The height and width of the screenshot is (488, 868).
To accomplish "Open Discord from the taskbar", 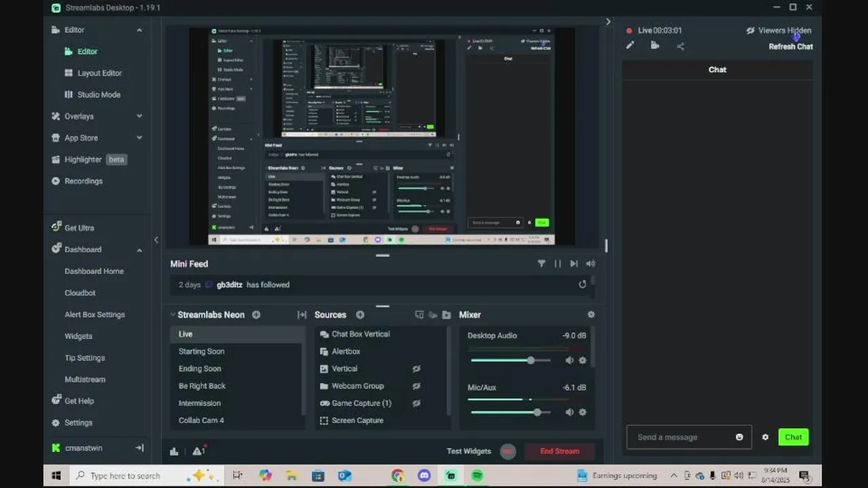I will click(425, 476).
